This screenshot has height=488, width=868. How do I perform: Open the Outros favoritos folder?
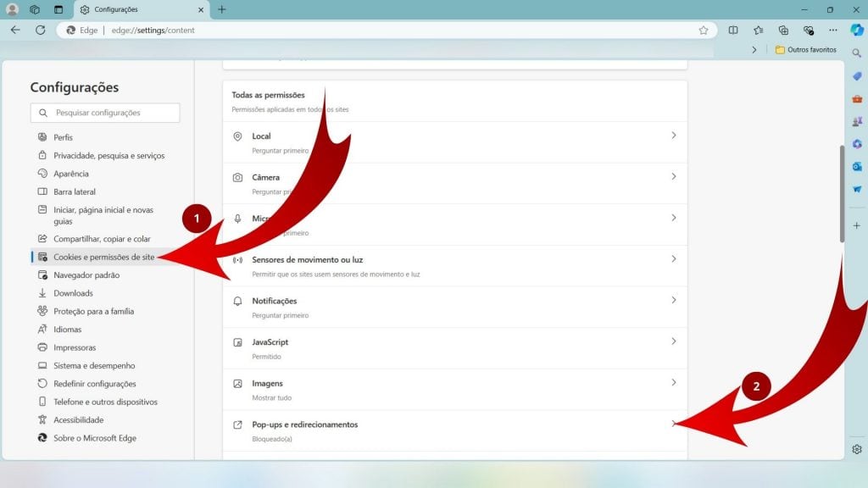click(806, 50)
